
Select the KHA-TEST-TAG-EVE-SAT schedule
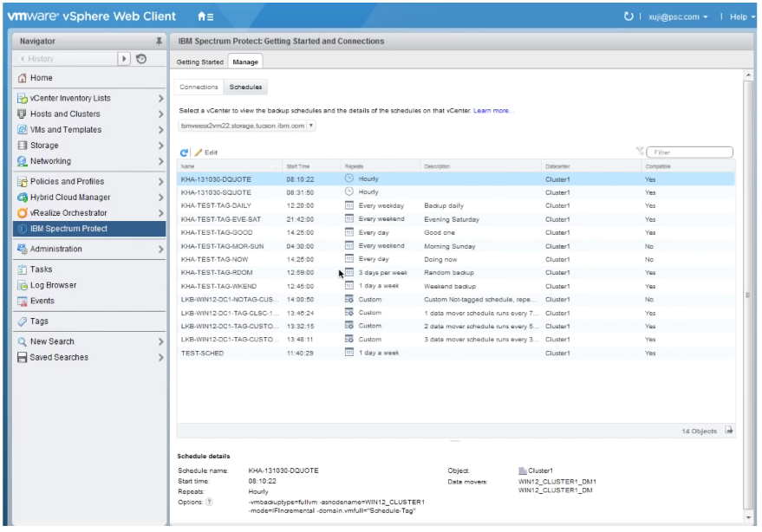click(456, 219)
